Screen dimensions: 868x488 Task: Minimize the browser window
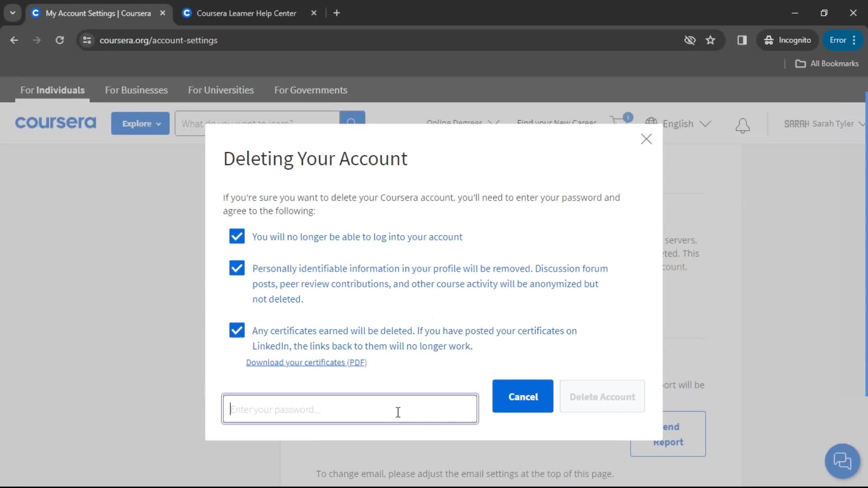coord(795,13)
